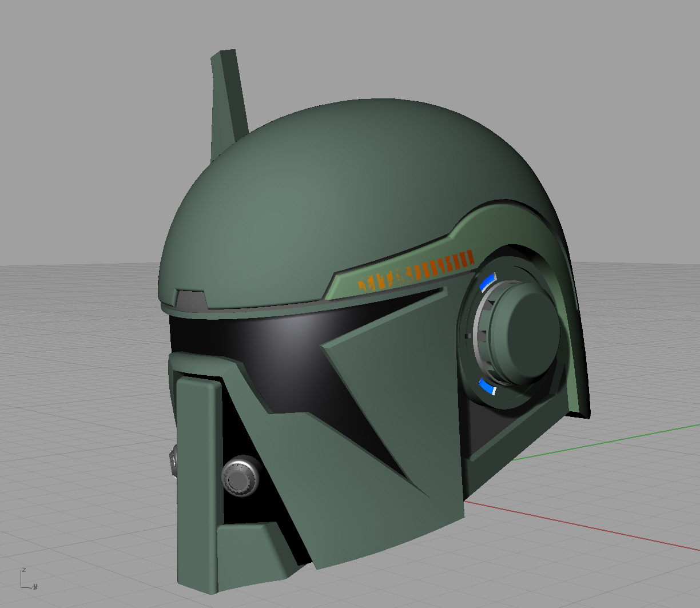Select the vertical green mouth-guard panel
The width and height of the screenshot is (700, 608).
coord(198,486)
